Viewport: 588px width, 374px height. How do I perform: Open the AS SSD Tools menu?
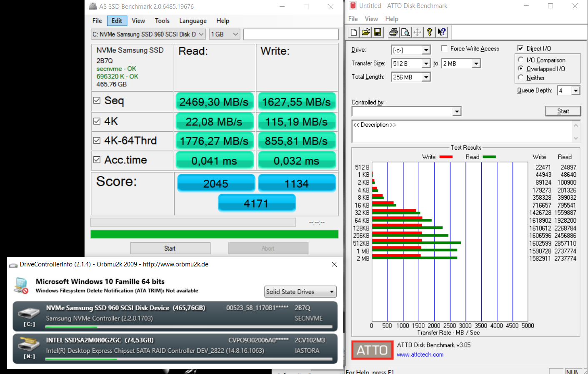[x=162, y=21]
